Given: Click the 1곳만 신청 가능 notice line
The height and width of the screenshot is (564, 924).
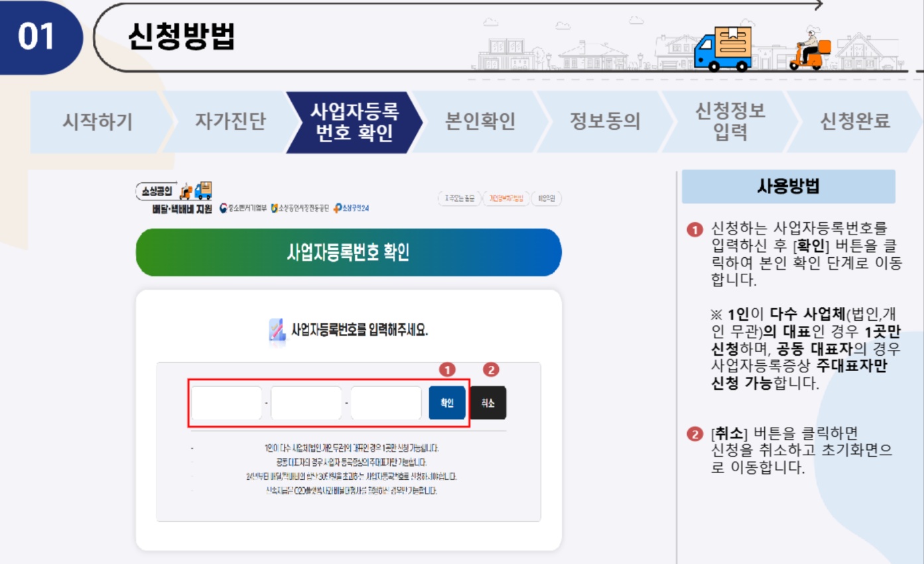Looking at the screenshot, I should coord(351,448).
